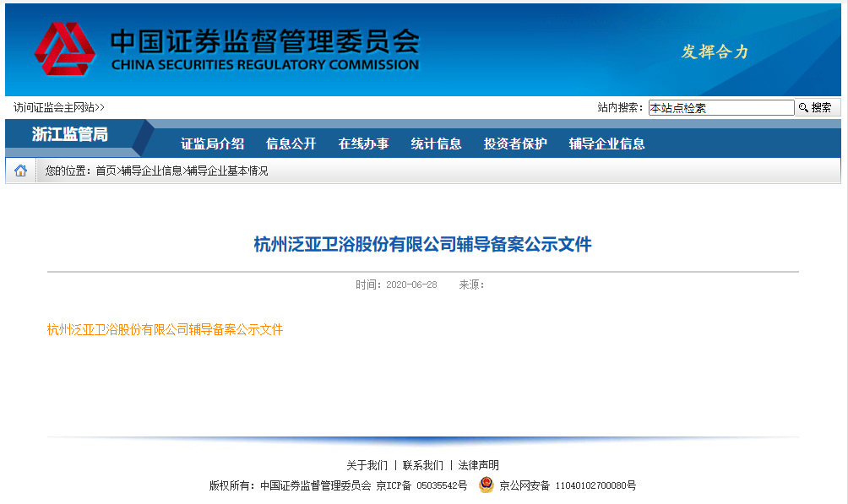The width and height of the screenshot is (848, 504).
Task: Open 辅导企业信息 navigation item
Action: [x=606, y=144]
